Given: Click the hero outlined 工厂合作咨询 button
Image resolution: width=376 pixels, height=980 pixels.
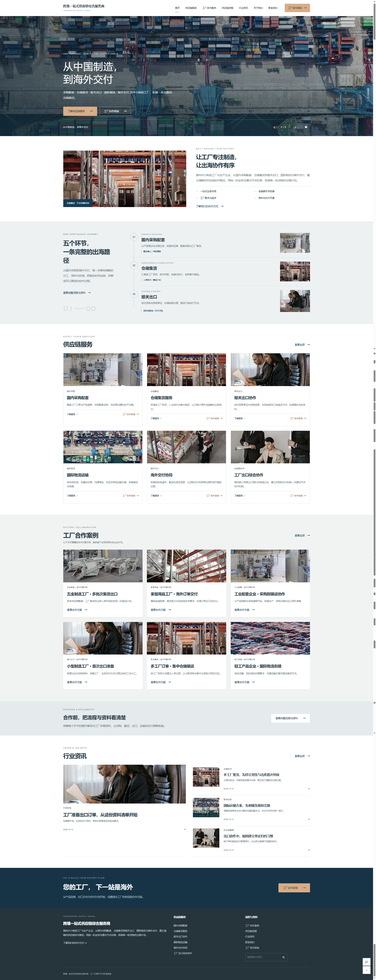Looking at the screenshot, I should (115, 111).
